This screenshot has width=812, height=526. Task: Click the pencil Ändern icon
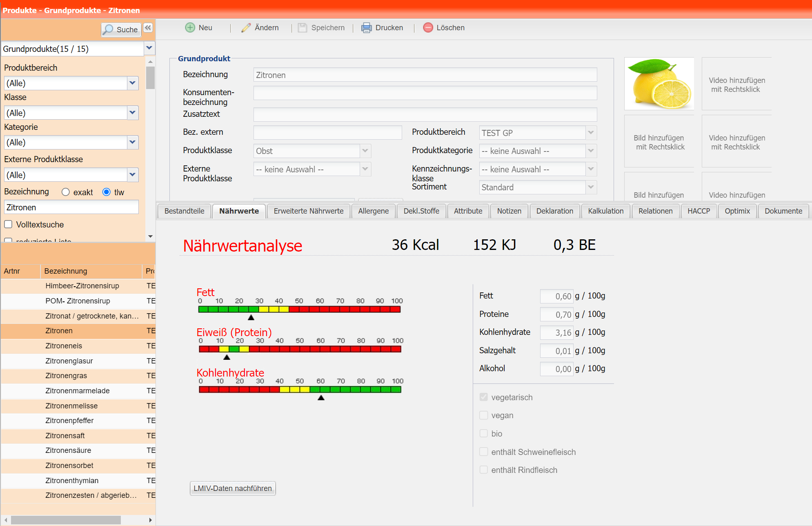246,28
